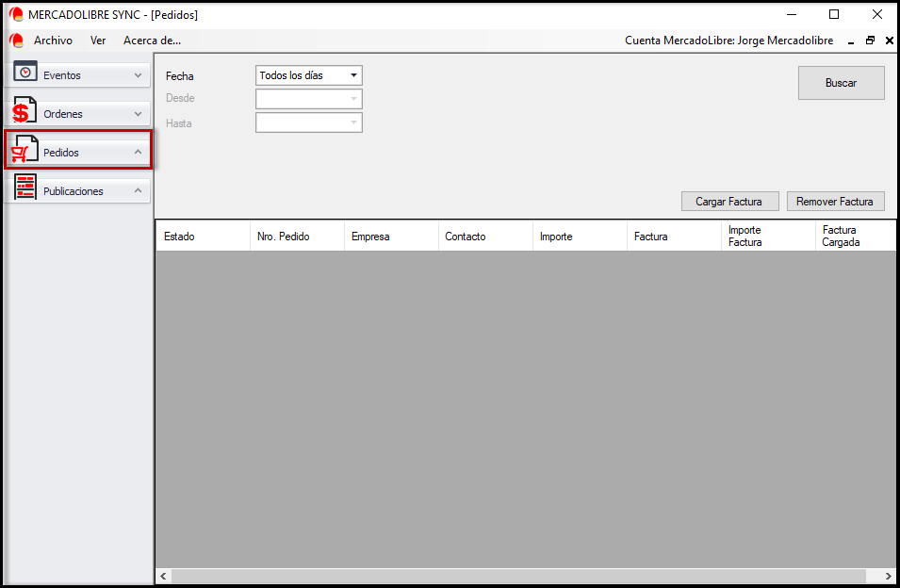
Task: Click the Buscar button
Action: coord(841,83)
